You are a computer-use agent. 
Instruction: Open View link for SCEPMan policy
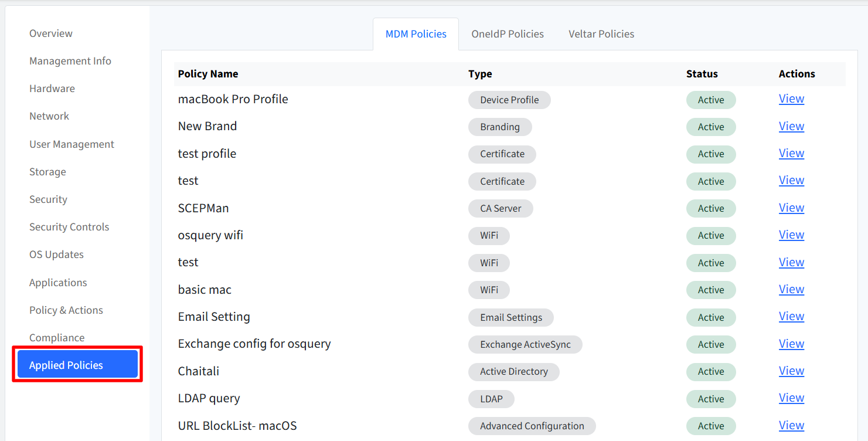pos(791,208)
